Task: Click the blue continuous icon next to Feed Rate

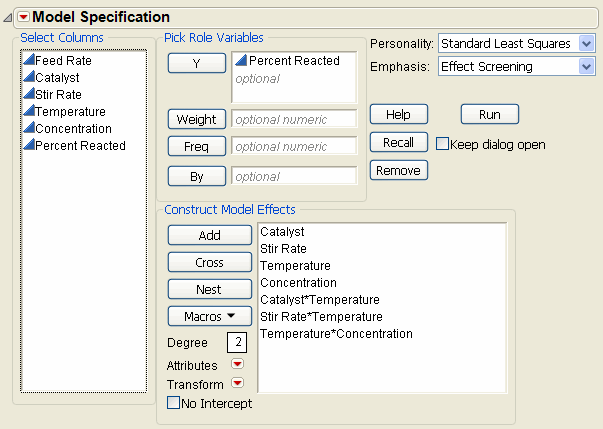Action: point(28,60)
